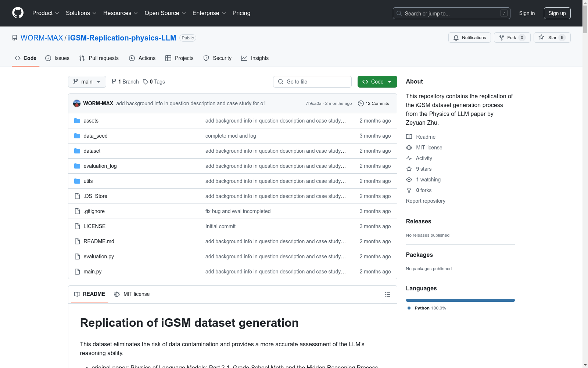Open the dataset folder icon
This screenshot has height=368, width=588.
point(77,151)
